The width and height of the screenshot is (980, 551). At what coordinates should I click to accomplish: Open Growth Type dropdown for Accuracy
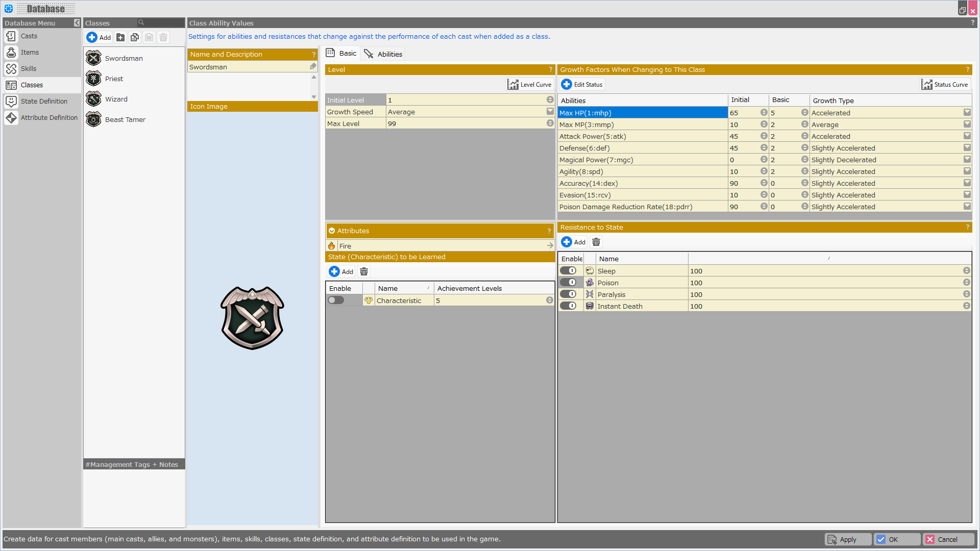coord(967,183)
